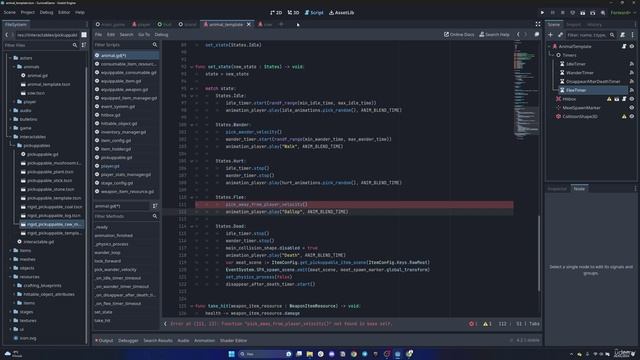Open the Scene menu
Image resolution: width=640 pixels, height=360 pixels.
[9, 13]
